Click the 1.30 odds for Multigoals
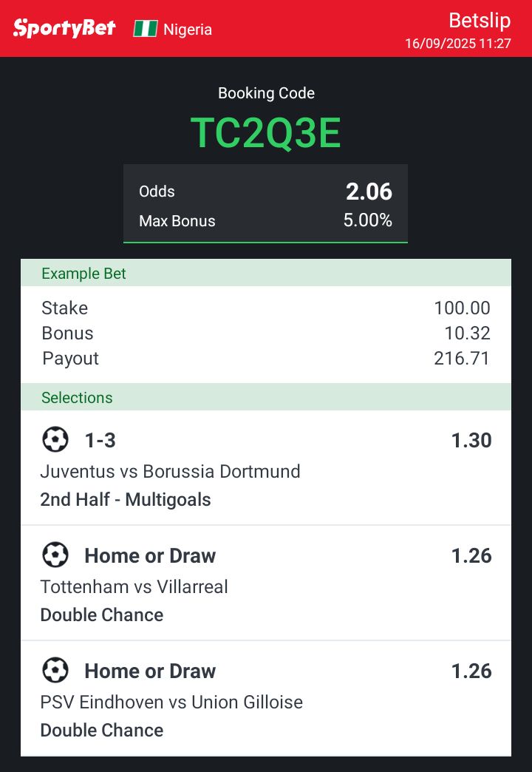Image resolution: width=532 pixels, height=772 pixels. pyautogui.click(x=471, y=440)
